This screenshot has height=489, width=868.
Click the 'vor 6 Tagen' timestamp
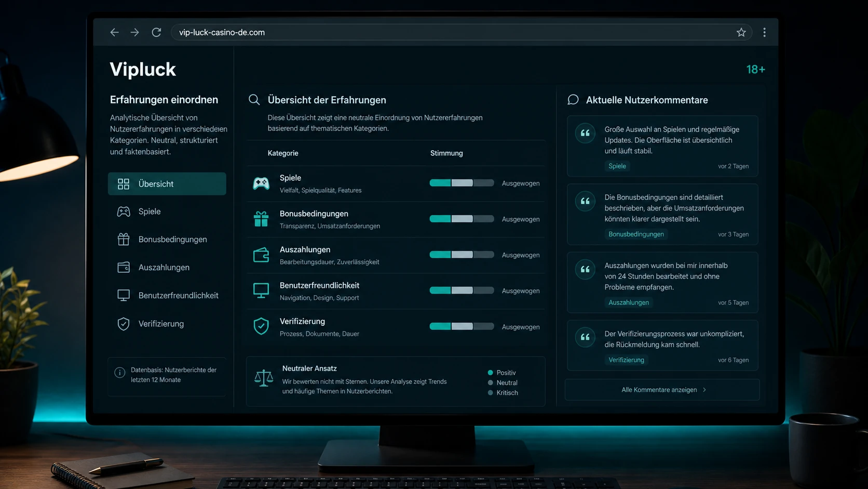point(733,360)
